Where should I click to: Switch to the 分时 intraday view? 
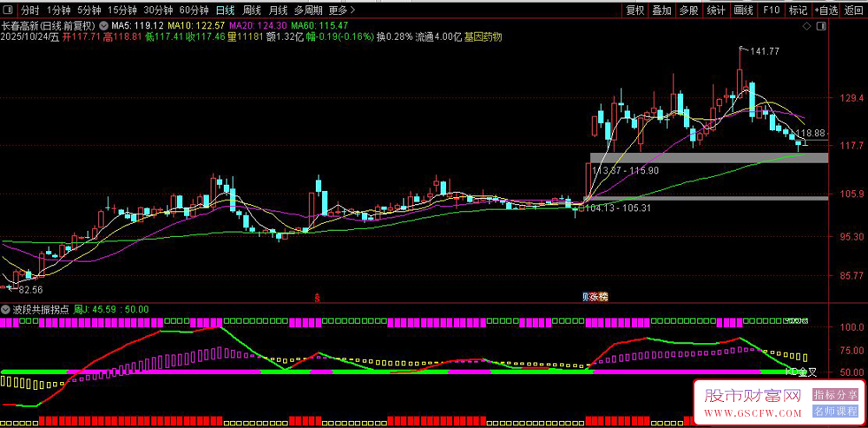(x=30, y=10)
